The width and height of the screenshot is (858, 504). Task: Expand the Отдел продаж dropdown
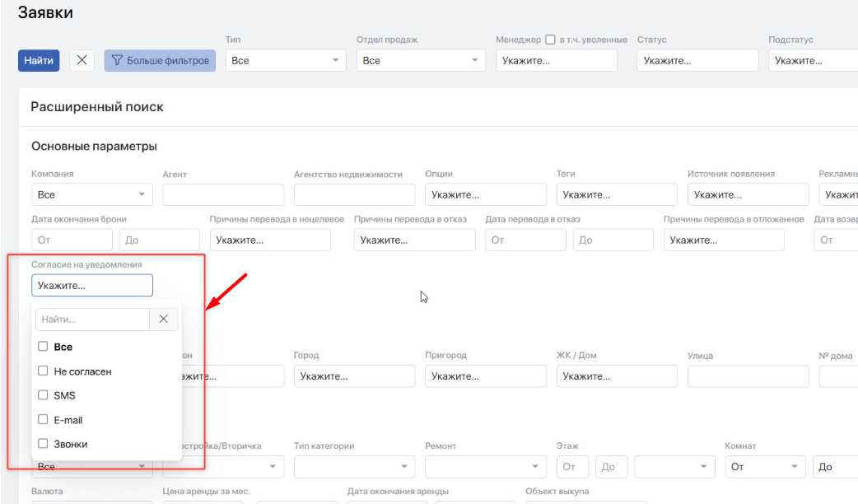[421, 60]
